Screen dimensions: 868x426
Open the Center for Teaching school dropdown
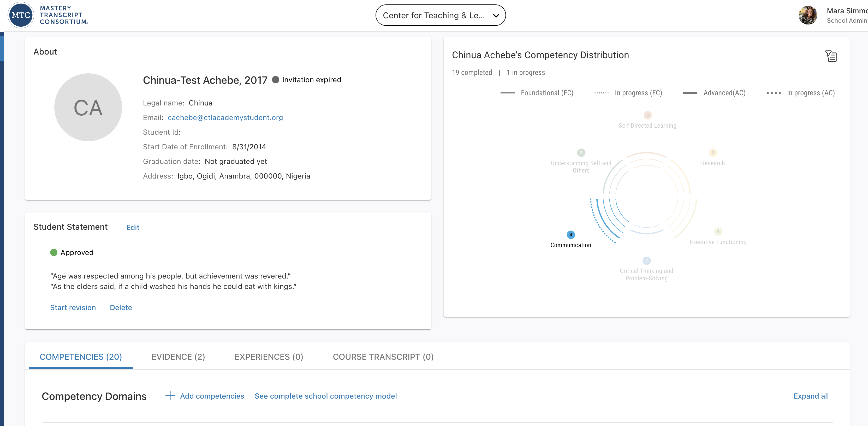point(434,15)
